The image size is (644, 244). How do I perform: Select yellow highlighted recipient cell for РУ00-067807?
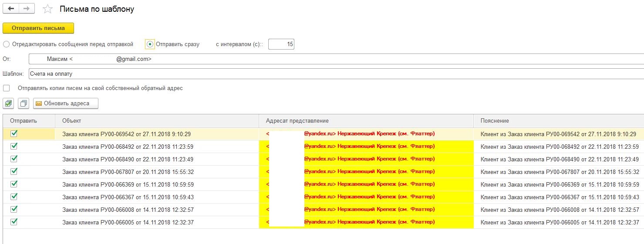(366, 172)
